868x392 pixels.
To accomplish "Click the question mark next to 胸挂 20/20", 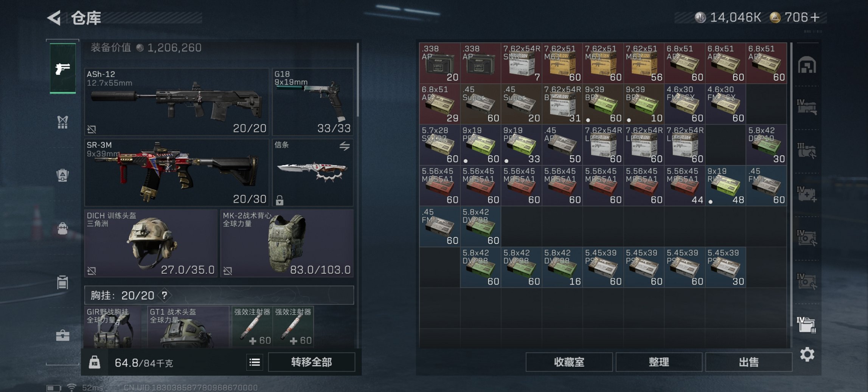I will pyautogui.click(x=164, y=295).
